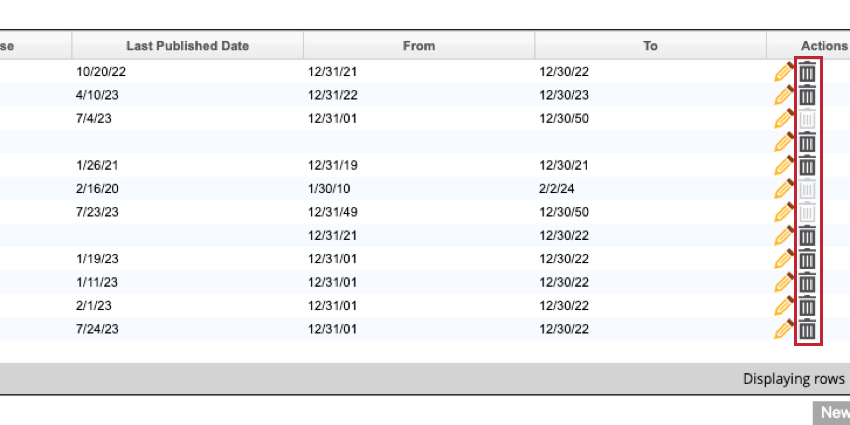This screenshot has height=425, width=850.
Task: Delete the row published 1/19/23
Action: click(x=807, y=260)
